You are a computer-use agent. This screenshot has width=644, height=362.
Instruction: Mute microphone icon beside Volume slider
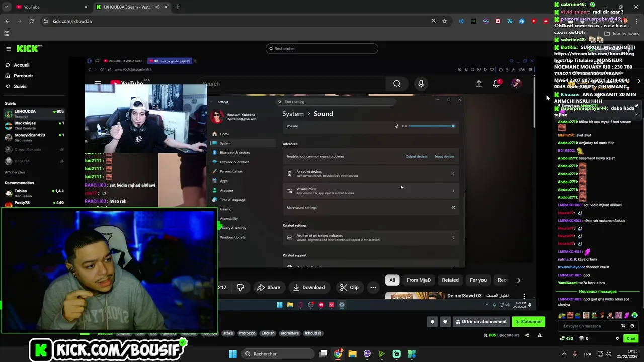[396, 126]
